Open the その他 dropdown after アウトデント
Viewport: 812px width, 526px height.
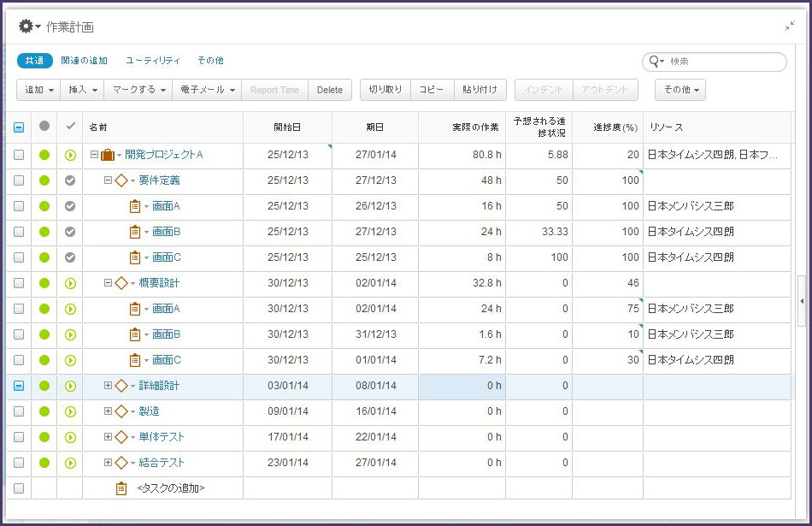680,90
